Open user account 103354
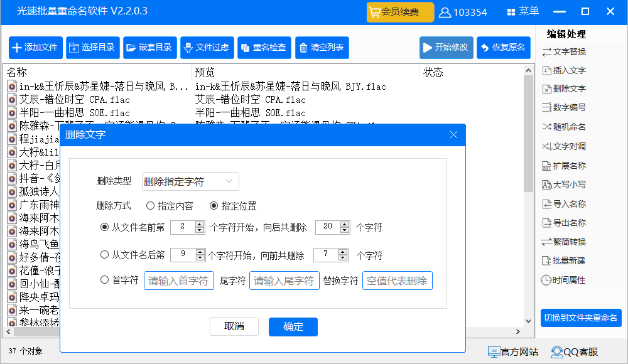The image size is (628, 364). [463, 13]
